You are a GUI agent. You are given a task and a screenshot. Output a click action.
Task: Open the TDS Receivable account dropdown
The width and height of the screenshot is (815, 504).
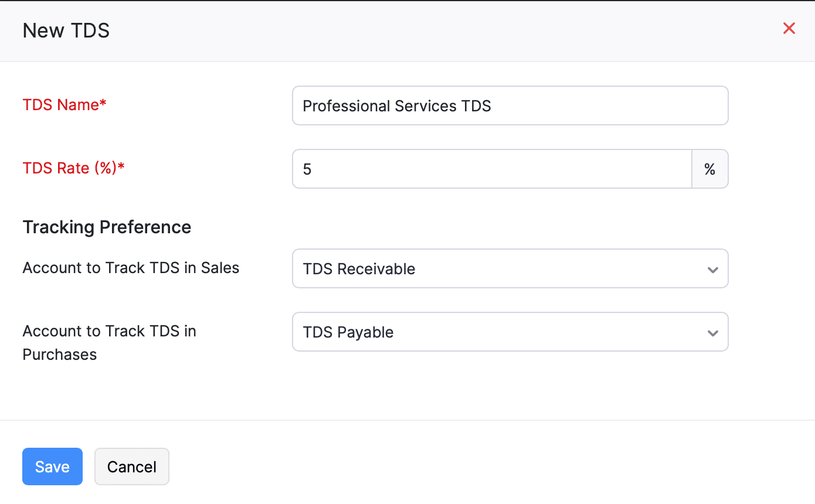[x=510, y=268]
